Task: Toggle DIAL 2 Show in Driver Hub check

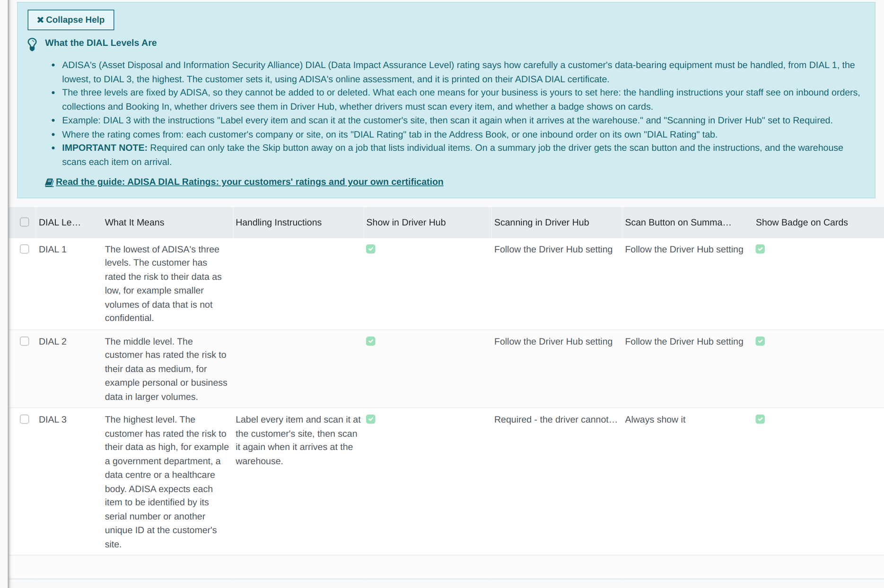Action: click(371, 341)
